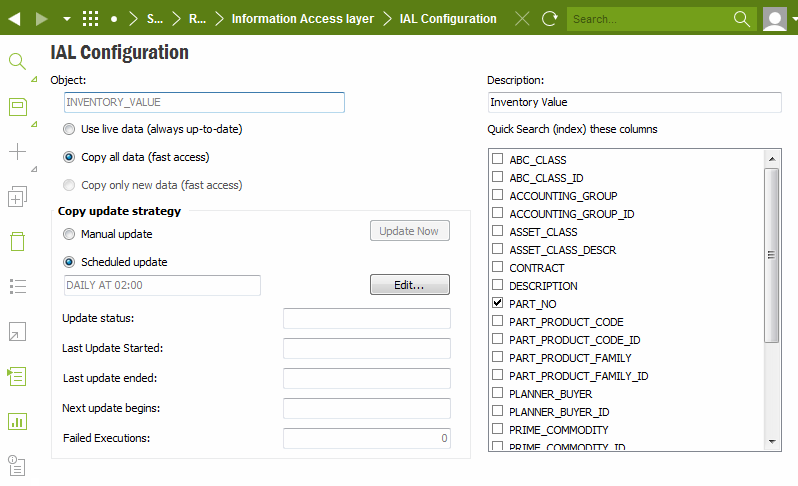Viewport: 798px width, 486px height.
Task: Click the columns list scrollbar down arrow
Action: click(772, 442)
